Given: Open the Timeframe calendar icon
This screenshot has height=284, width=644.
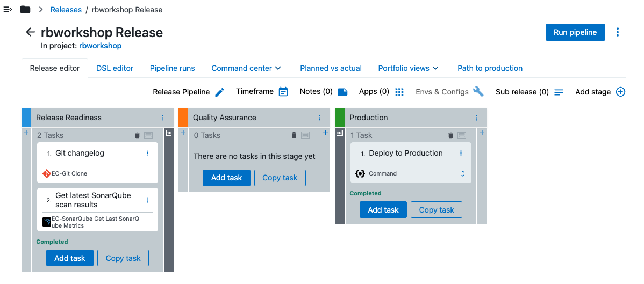Looking at the screenshot, I should (283, 92).
